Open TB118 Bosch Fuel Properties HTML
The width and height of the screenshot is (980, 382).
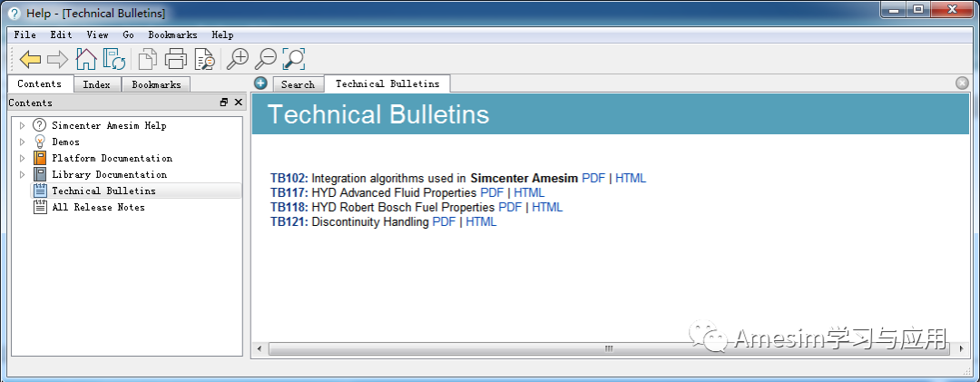[547, 207]
